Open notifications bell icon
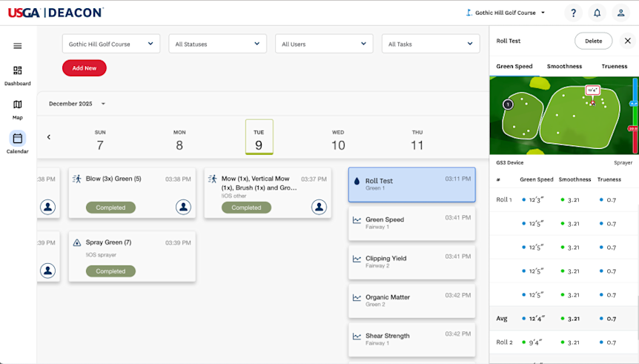 tap(597, 13)
